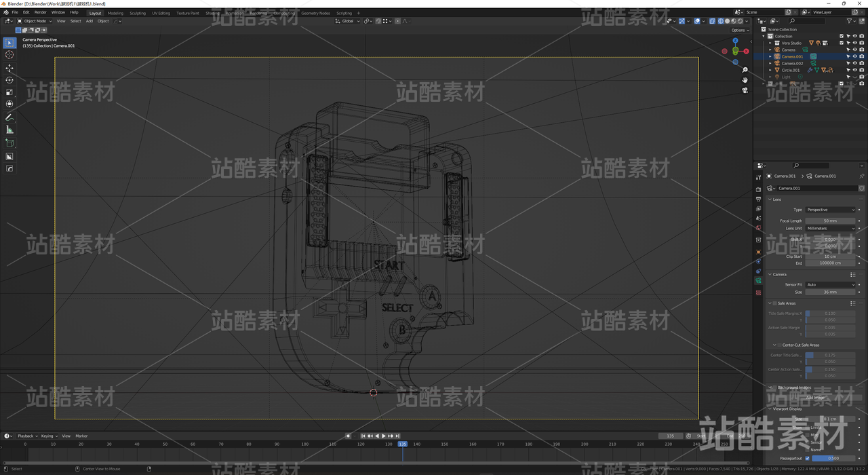The image size is (868, 475).
Task: Open Lens Unit Millimeters dropdown
Action: point(831,228)
